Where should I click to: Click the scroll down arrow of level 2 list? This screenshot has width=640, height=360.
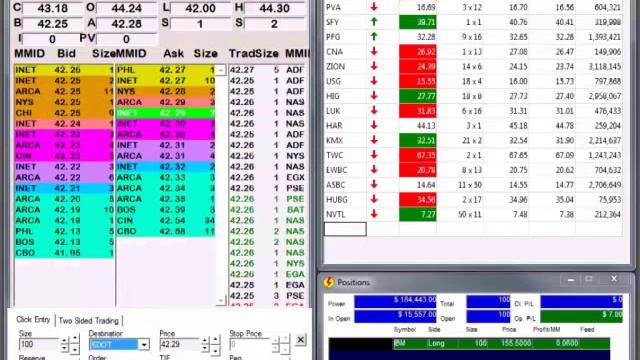click(x=220, y=301)
